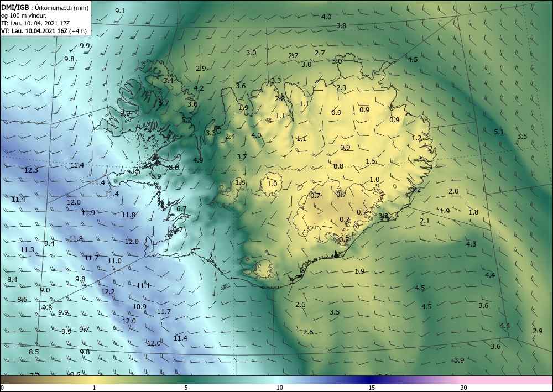Click the map value '9.4'

click(49, 244)
